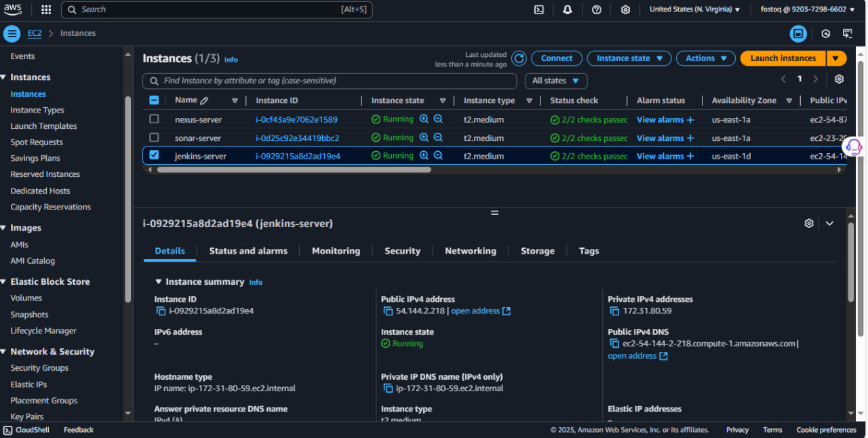Collapse the Network & Security sidebar group

point(3,351)
